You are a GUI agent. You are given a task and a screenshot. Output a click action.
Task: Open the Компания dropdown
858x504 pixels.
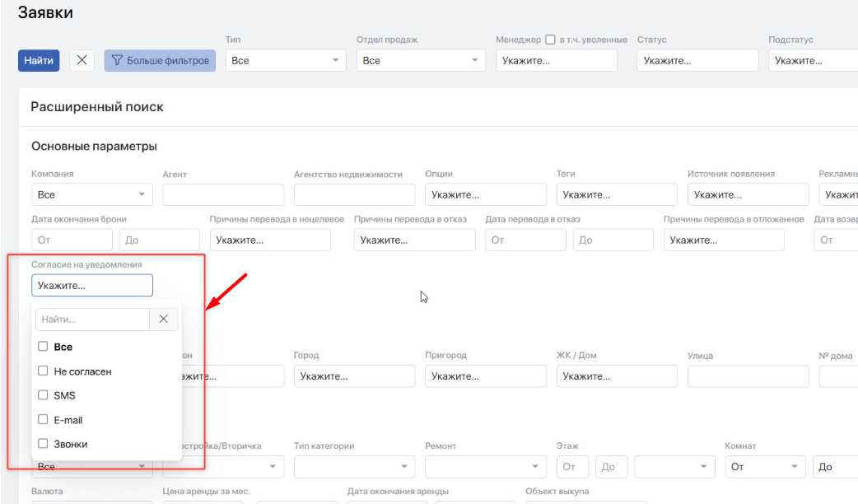tap(91, 194)
